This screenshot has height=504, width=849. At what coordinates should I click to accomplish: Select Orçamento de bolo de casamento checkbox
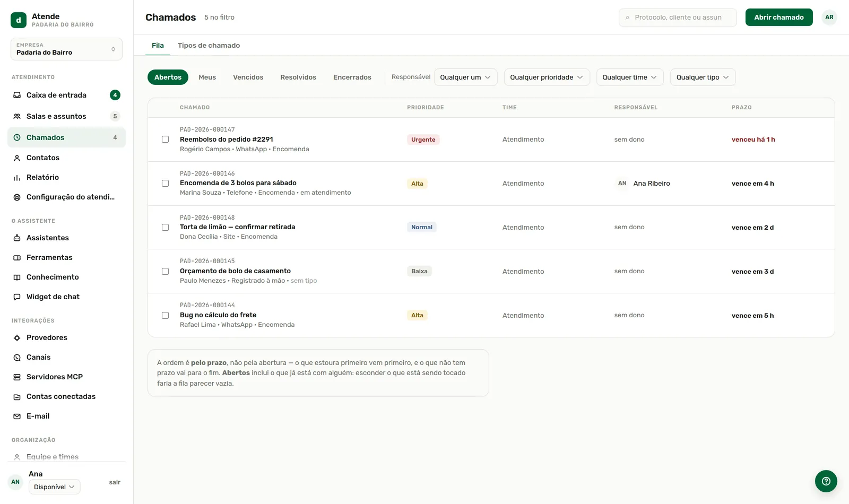pos(166,272)
